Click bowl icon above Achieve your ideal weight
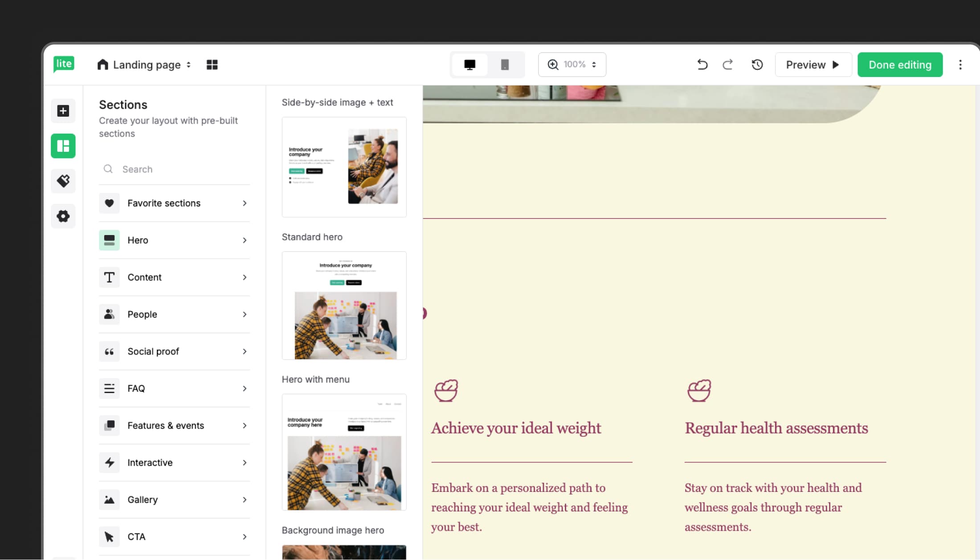This screenshot has width=980, height=560. click(446, 390)
